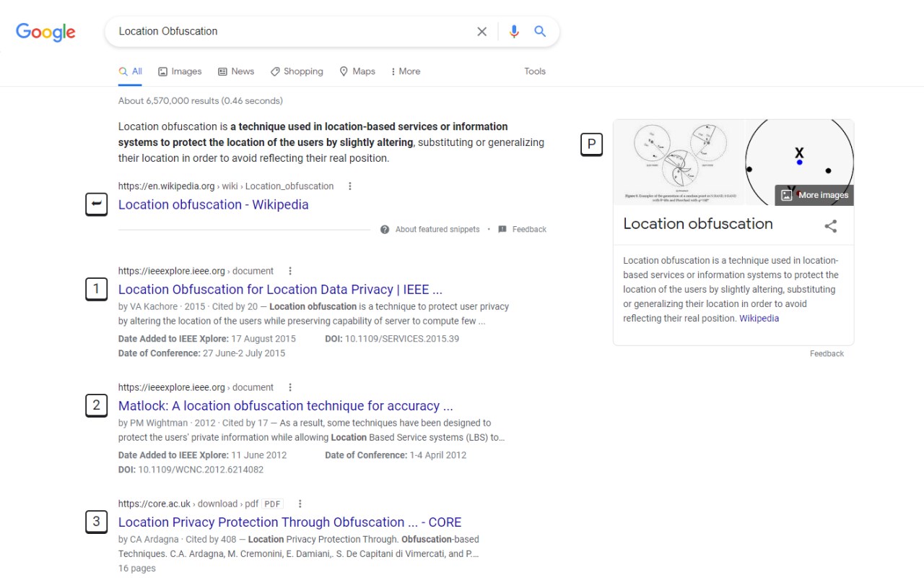The height and width of the screenshot is (578, 924).
Task: Select the All results tab
Action: pyautogui.click(x=131, y=72)
